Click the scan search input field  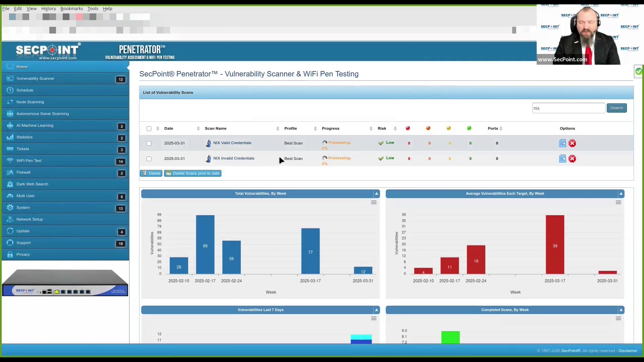coord(569,108)
